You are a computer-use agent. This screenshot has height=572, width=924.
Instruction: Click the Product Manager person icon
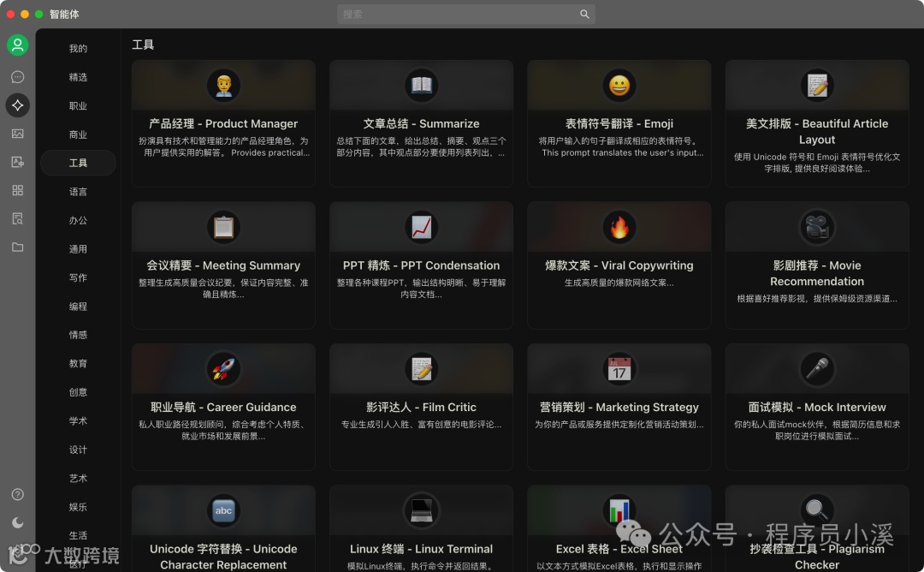click(x=223, y=86)
